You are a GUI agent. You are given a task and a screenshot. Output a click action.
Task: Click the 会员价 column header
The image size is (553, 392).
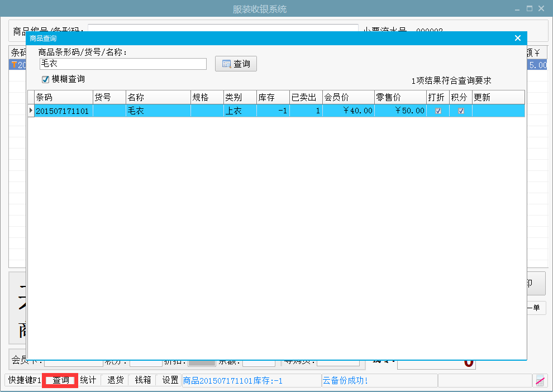point(348,97)
